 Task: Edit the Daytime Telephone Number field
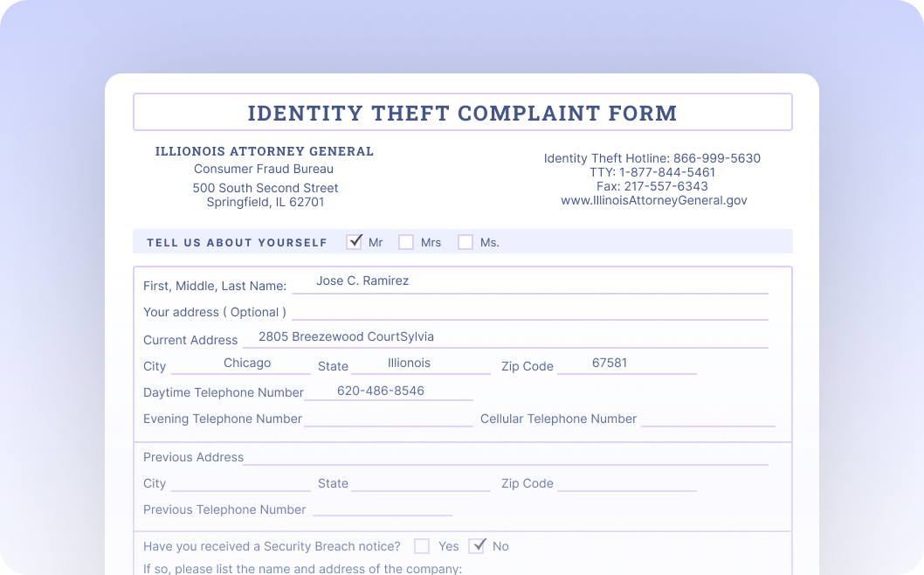tap(388, 391)
